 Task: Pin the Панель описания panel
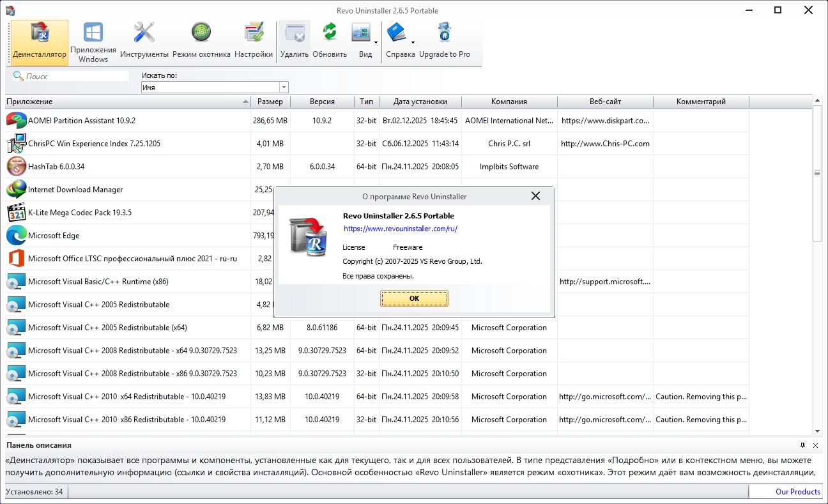[803, 445]
